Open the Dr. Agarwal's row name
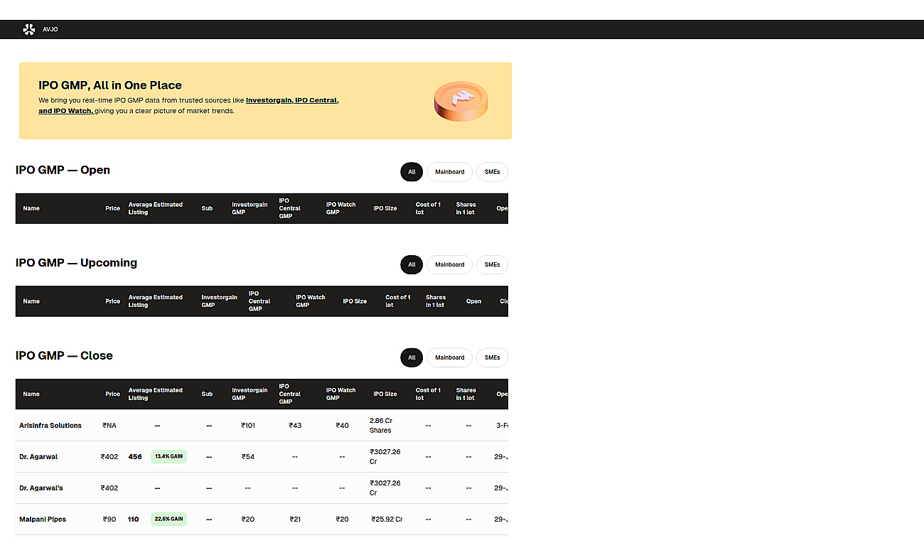This screenshot has height=560, width=924. click(x=41, y=488)
